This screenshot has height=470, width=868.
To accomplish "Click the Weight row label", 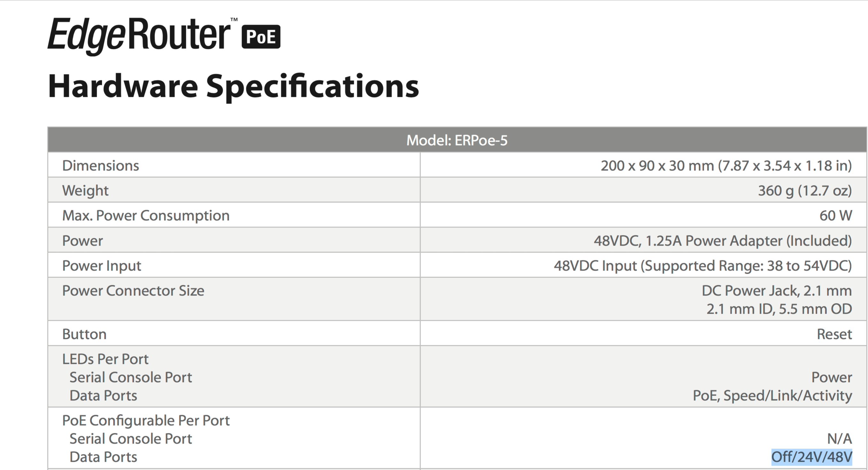I will pos(85,191).
